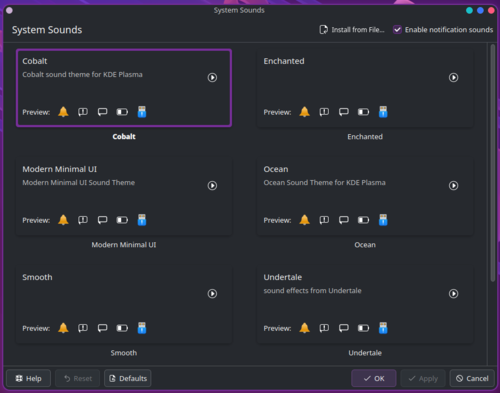Preview the Smooth message bubble sound
Image resolution: width=500 pixels, height=393 pixels.
(103, 328)
